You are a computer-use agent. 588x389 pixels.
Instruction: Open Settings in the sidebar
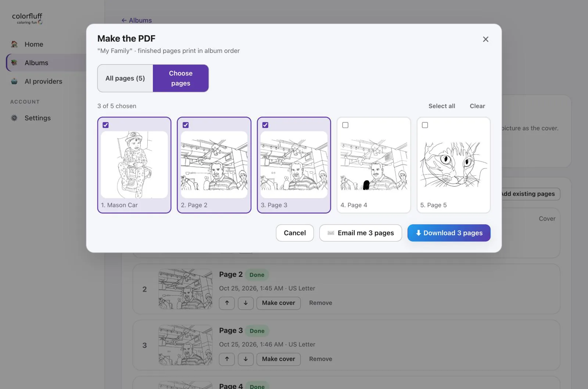(37, 118)
